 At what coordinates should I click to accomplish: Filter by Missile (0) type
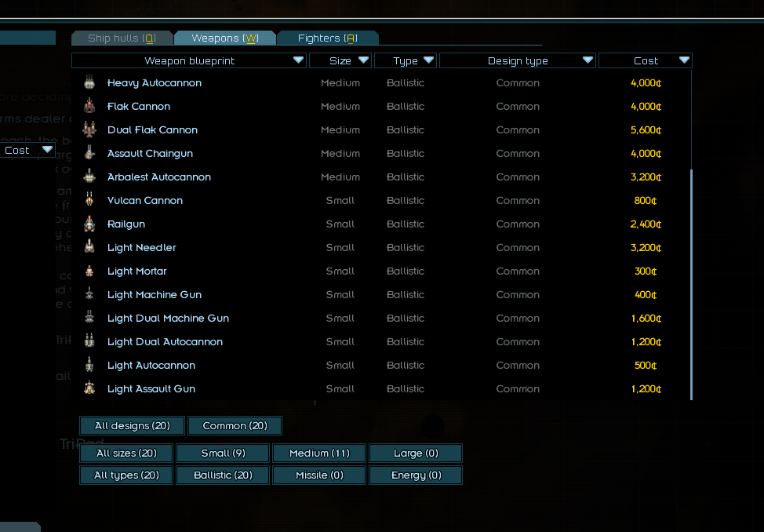[319, 475]
